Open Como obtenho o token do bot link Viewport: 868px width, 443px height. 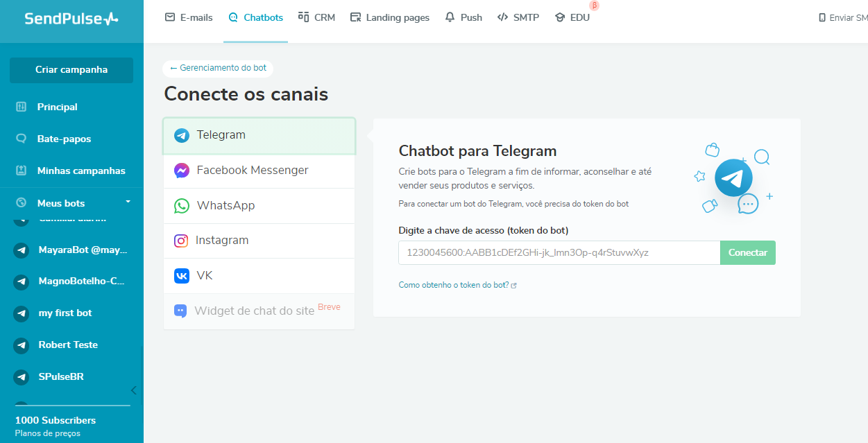click(457, 285)
